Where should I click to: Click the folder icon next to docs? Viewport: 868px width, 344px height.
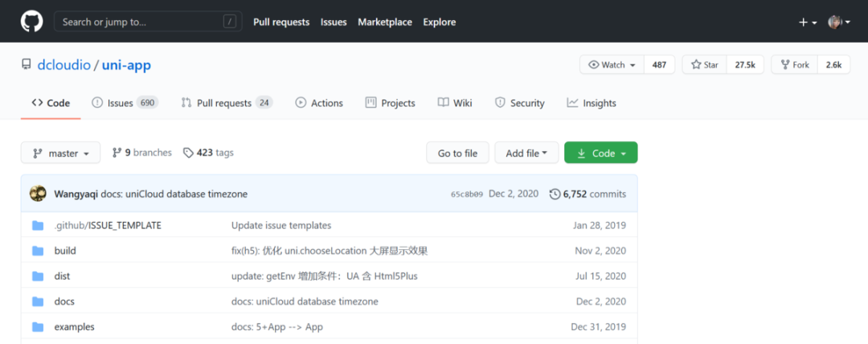click(37, 301)
